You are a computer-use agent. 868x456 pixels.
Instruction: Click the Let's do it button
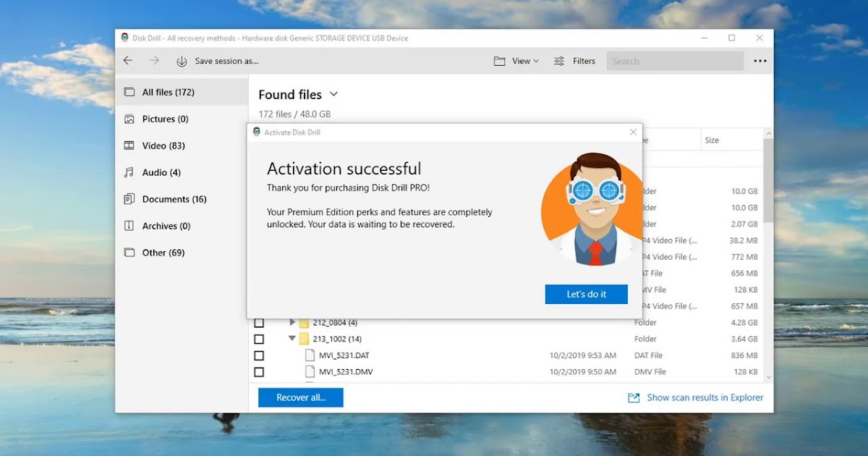(x=587, y=294)
